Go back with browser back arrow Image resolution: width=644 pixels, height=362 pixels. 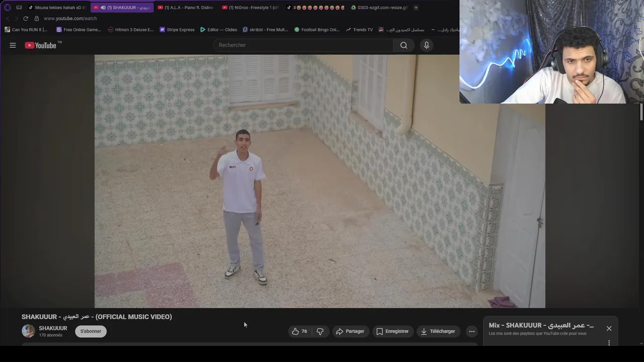[8, 19]
